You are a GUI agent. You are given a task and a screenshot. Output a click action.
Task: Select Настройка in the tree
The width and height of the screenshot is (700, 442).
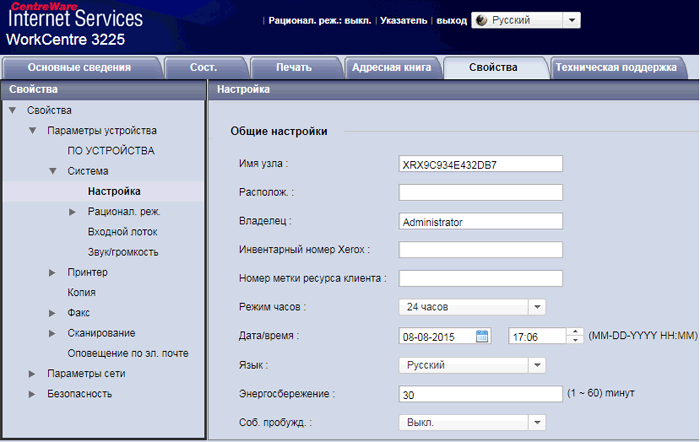click(114, 192)
